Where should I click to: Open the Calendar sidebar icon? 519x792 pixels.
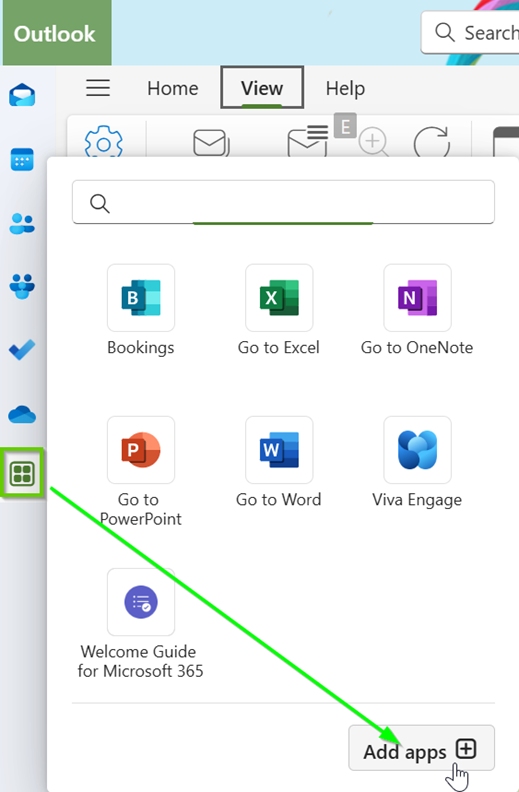[x=22, y=159]
